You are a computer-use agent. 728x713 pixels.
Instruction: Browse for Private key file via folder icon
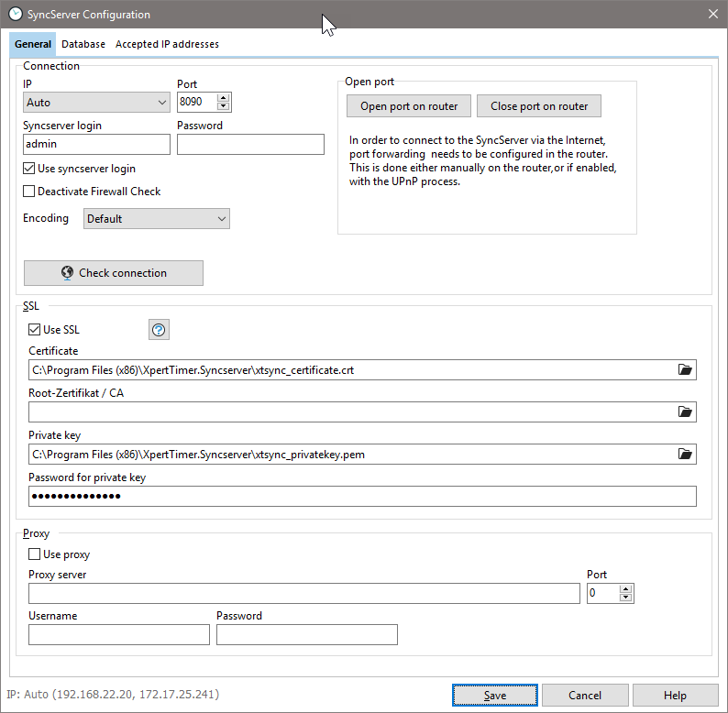[x=684, y=454]
